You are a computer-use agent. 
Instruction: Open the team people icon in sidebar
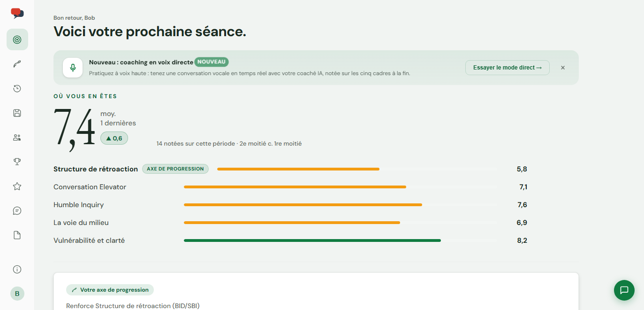[17, 137]
